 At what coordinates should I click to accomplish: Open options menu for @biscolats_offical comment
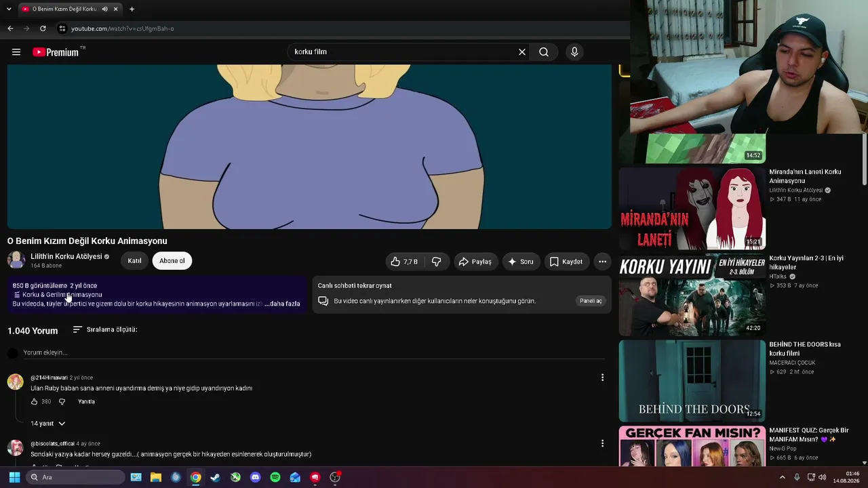click(602, 443)
